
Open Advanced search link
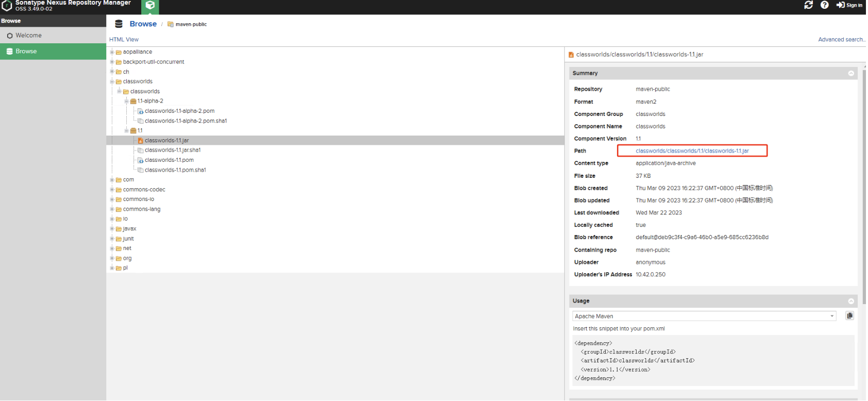pos(842,40)
